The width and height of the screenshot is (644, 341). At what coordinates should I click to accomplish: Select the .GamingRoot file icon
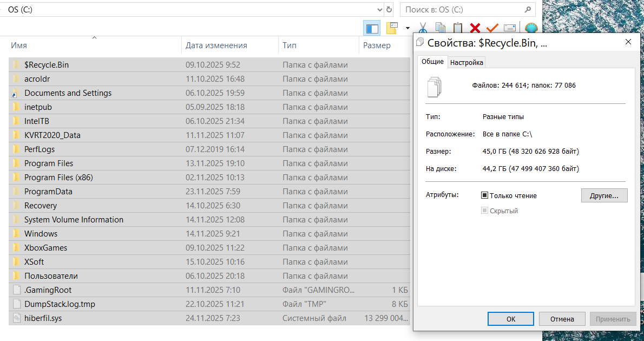(16, 290)
